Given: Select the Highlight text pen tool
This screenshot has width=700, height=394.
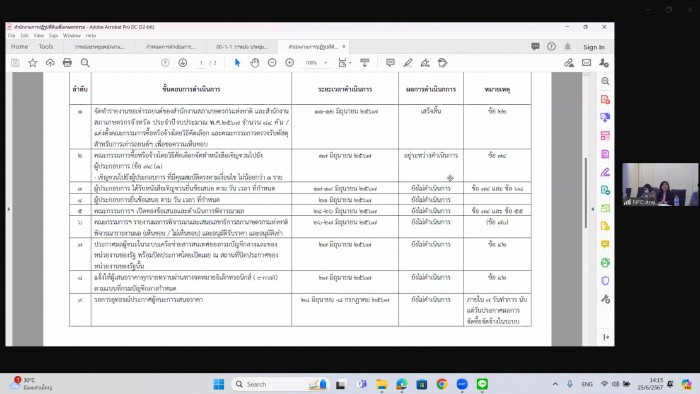Looking at the screenshot, I should click(x=408, y=63).
